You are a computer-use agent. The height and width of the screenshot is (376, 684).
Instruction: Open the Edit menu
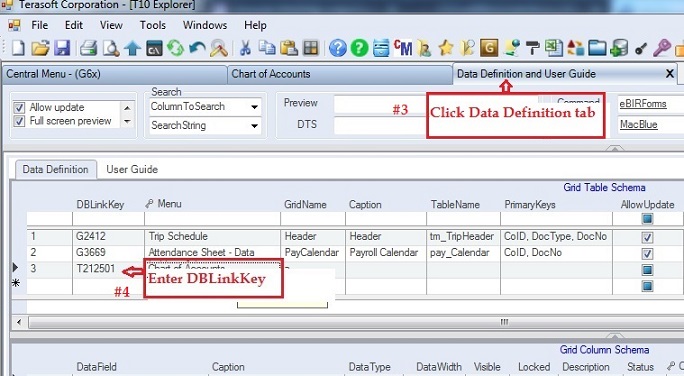coord(74,25)
